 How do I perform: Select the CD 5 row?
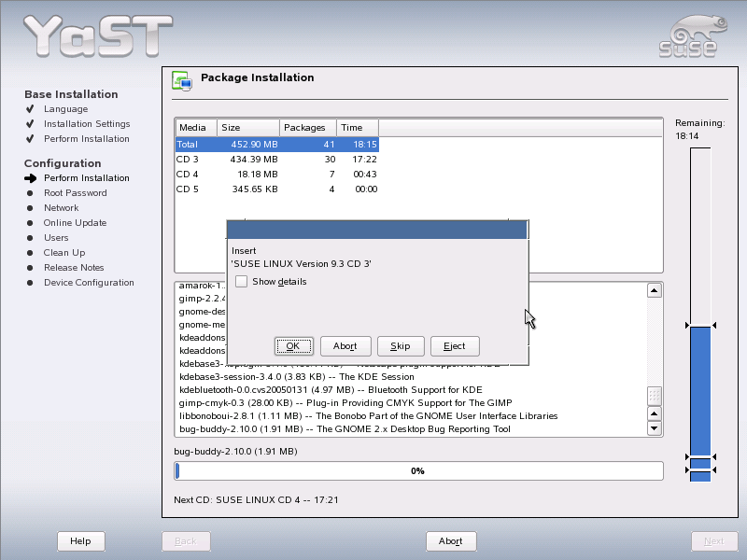tap(276, 189)
